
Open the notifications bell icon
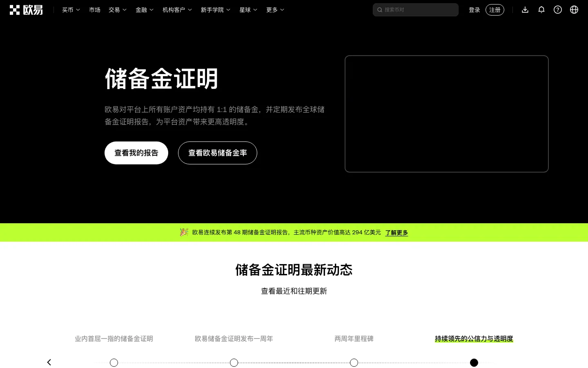[x=541, y=10]
